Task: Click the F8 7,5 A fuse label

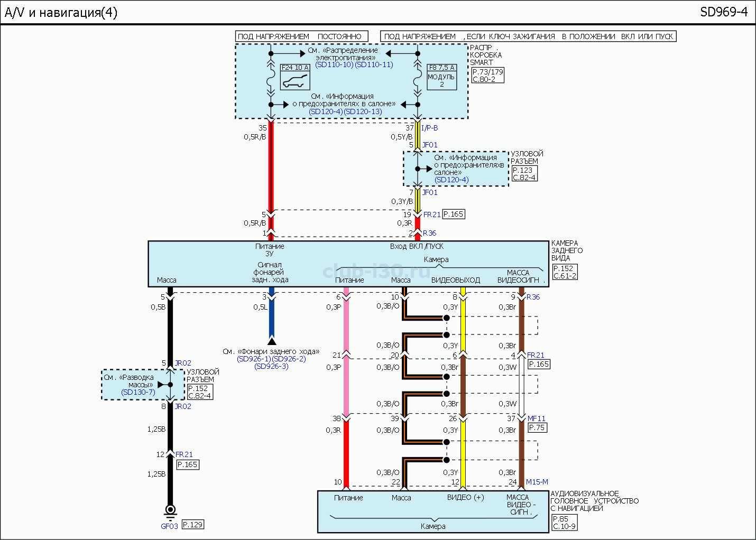Action: coord(442,68)
